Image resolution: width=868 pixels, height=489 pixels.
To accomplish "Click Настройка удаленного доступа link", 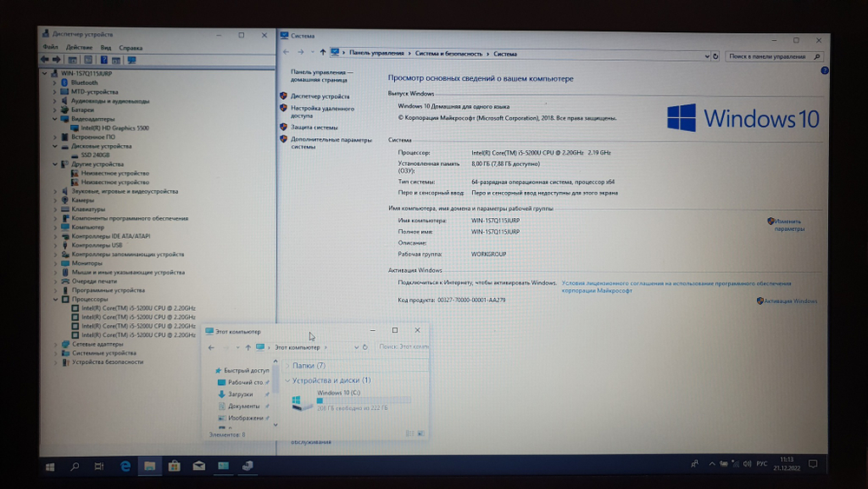I will tap(322, 112).
